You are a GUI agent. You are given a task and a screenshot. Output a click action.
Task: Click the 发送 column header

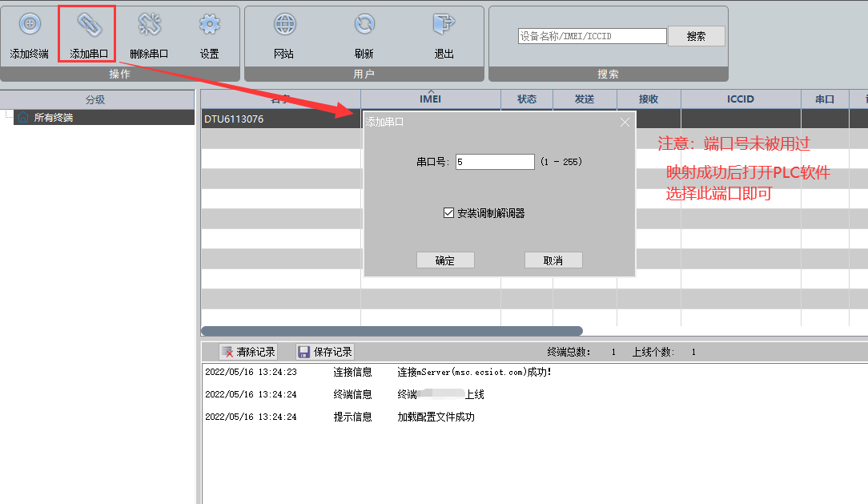pyautogui.click(x=585, y=99)
